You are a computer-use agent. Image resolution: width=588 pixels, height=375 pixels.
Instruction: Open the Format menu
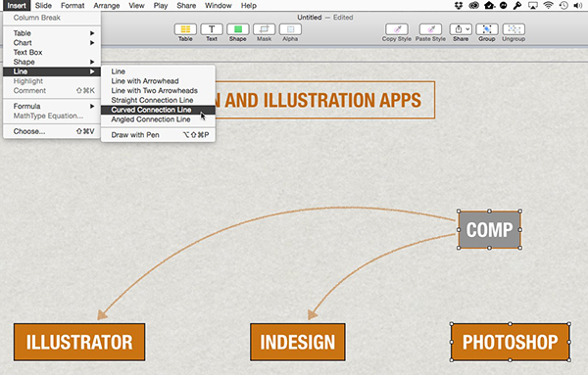[73, 5]
